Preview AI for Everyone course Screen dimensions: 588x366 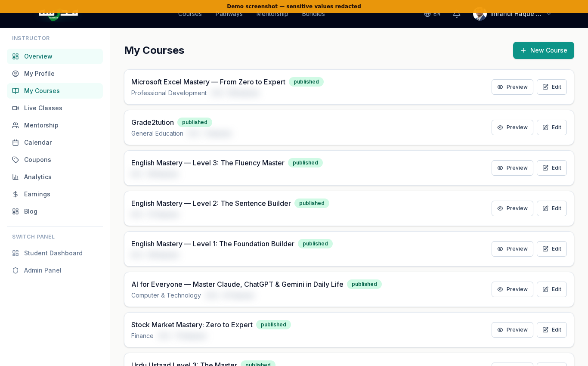point(512,289)
